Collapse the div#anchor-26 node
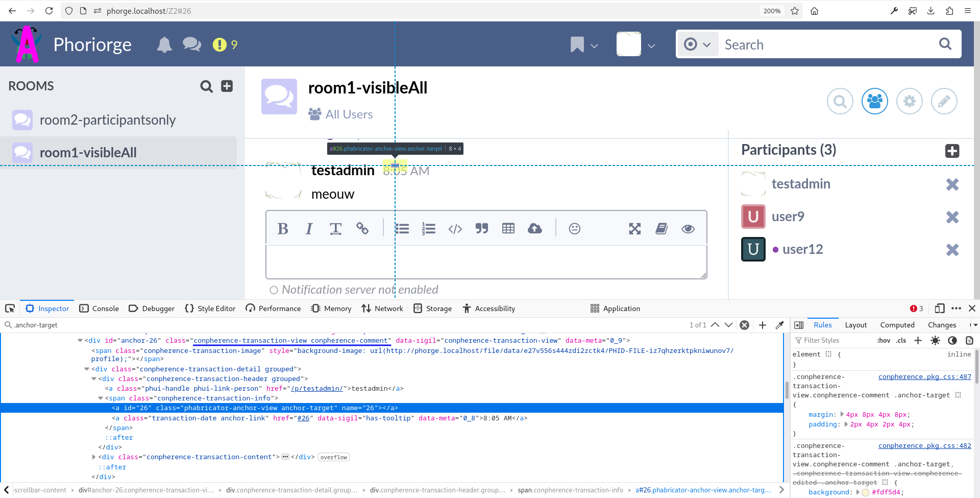The image size is (980, 498). (80, 340)
